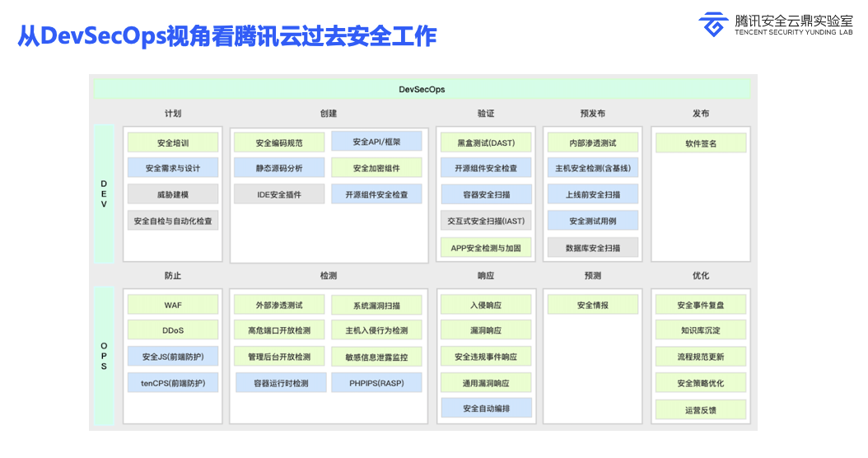Select the 运营反馈 box
This screenshot has width=868, height=458.
701,409
